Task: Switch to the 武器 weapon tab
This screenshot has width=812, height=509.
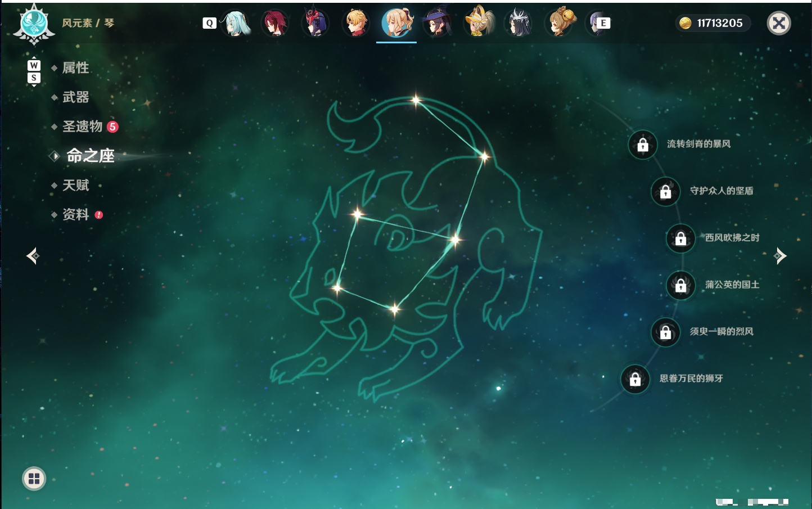Action: pos(75,97)
